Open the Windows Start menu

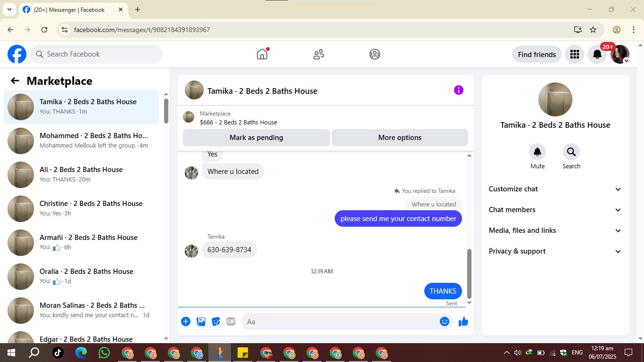click(11, 353)
